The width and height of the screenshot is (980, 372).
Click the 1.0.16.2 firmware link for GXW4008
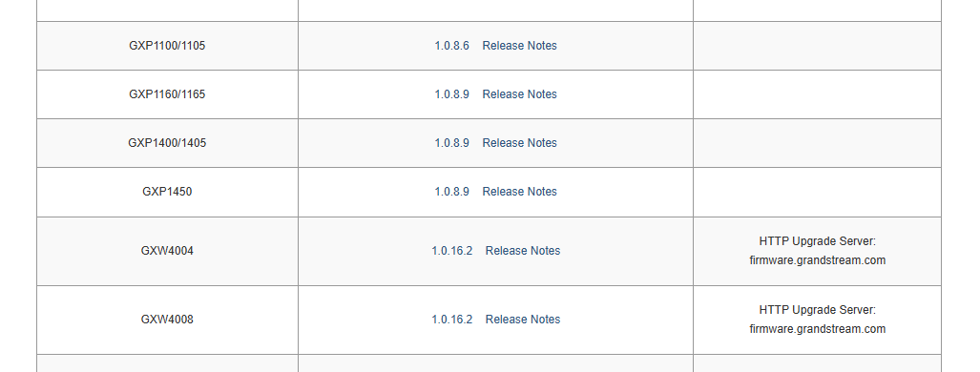click(x=452, y=320)
